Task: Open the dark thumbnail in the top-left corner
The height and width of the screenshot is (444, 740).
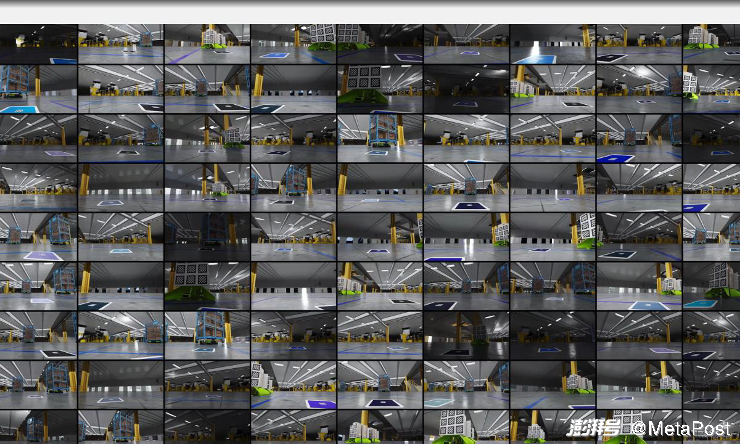Action: click(38, 44)
